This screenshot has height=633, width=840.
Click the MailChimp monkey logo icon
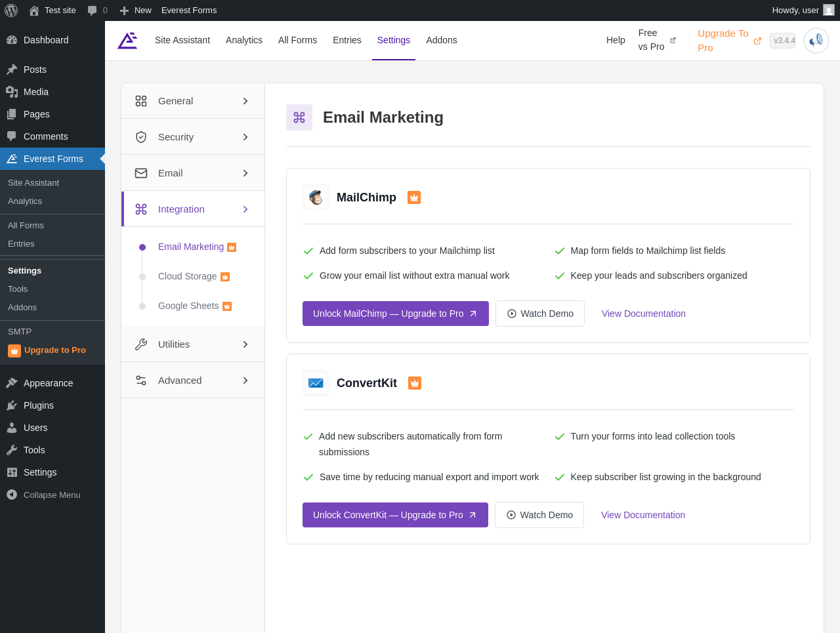tap(316, 197)
